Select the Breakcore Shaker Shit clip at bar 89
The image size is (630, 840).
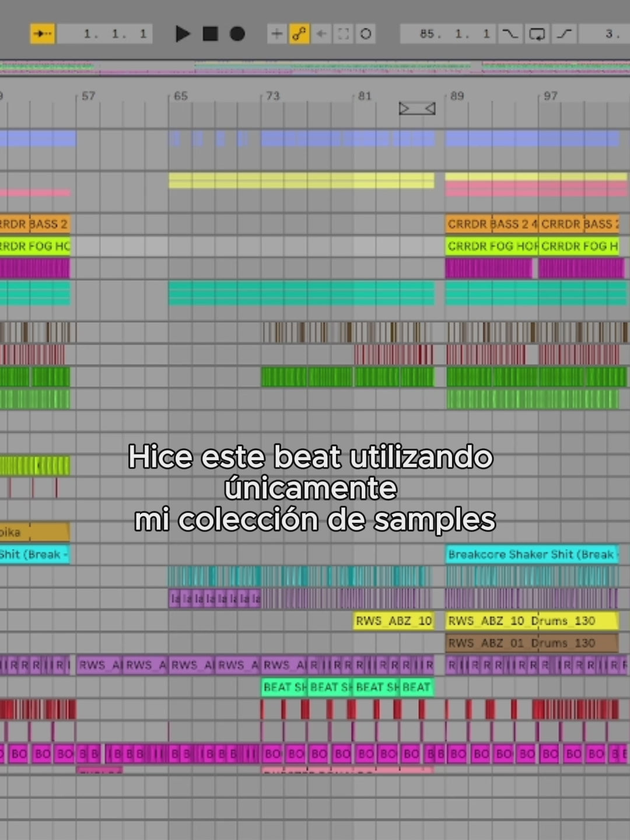[532, 554]
